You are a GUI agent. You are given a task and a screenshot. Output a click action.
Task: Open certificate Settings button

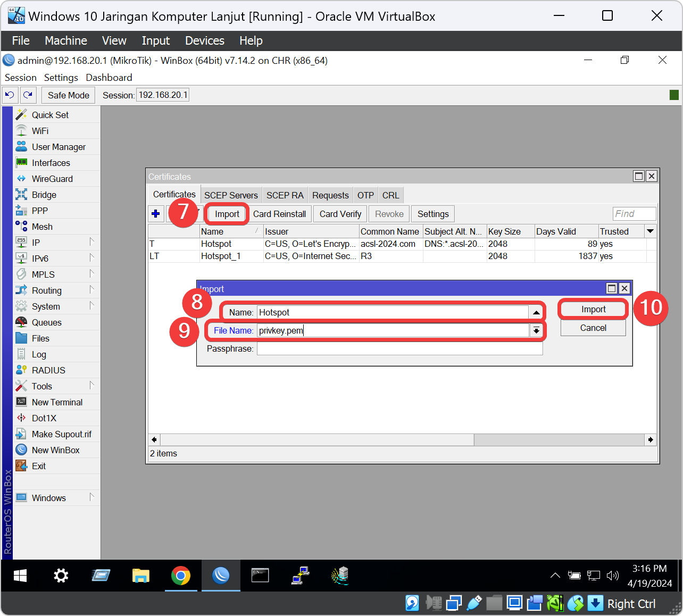click(x=433, y=214)
